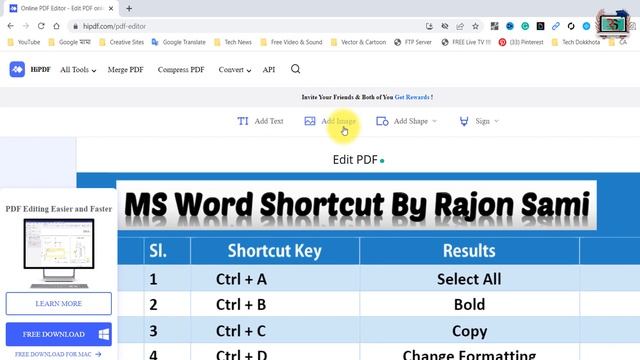The image size is (640, 360).
Task: Open the All Tools menu
Action: pyautogui.click(x=78, y=70)
